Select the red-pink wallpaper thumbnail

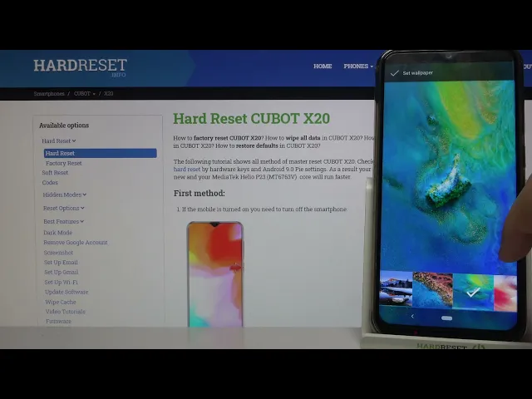click(505, 293)
